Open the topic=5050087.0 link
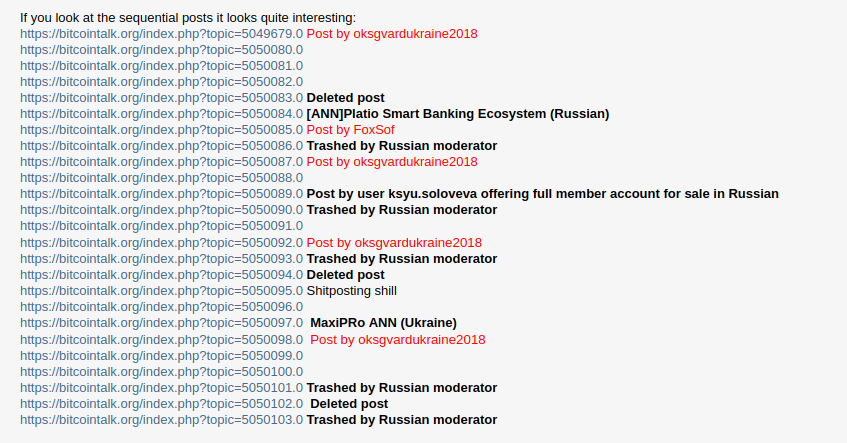The width and height of the screenshot is (847, 443). point(162,162)
